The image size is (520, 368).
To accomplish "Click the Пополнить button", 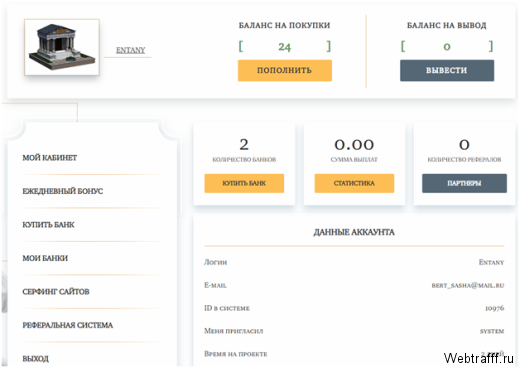I will 285,70.
